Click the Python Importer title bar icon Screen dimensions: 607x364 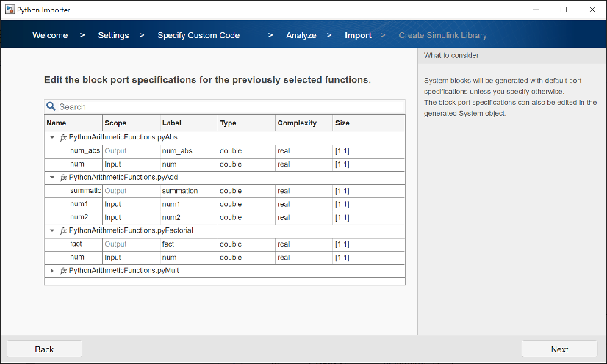[9, 10]
